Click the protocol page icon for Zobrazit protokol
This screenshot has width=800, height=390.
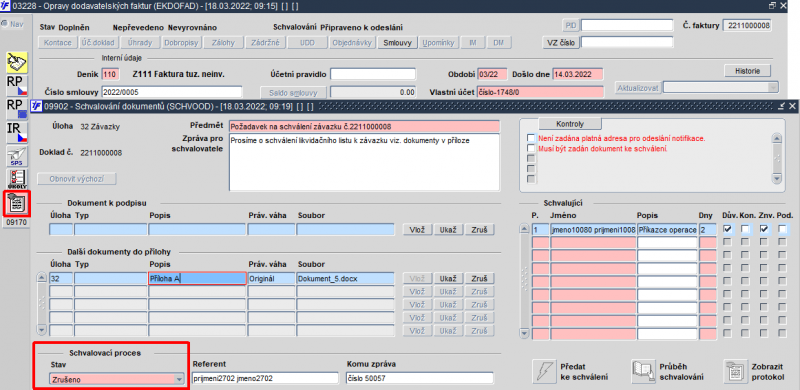[x=735, y=372]
